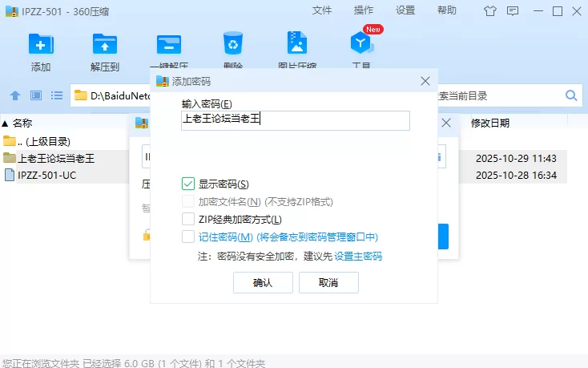Click the skin (shirt) icon in title bar
Screen dimensions: 588x368
[x=490, y=10]
